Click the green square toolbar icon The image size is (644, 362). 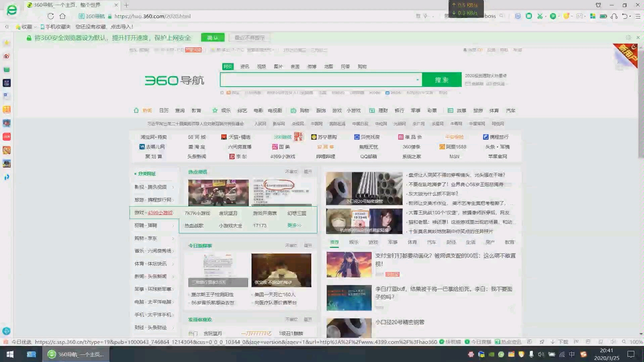[x=529, y=16]
